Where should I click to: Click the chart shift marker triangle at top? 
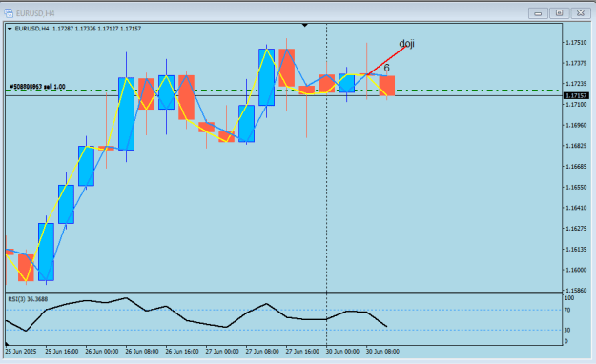(x=305, y=25)
